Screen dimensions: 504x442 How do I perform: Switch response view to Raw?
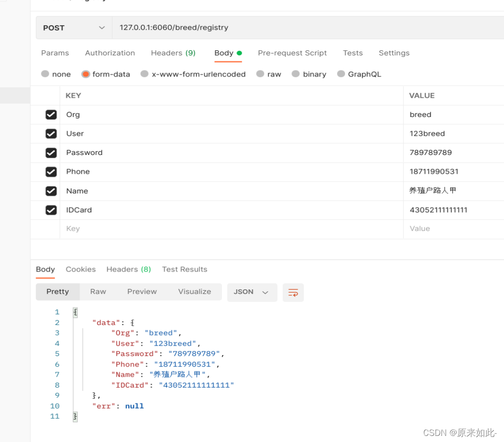pyautogui.click(x=98, y=292)
